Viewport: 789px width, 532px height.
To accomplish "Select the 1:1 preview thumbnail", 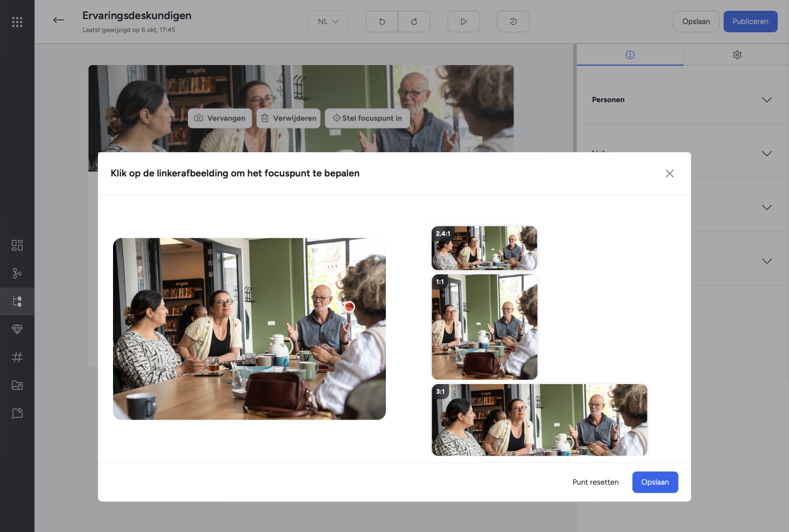I will [x=484, y=327].
